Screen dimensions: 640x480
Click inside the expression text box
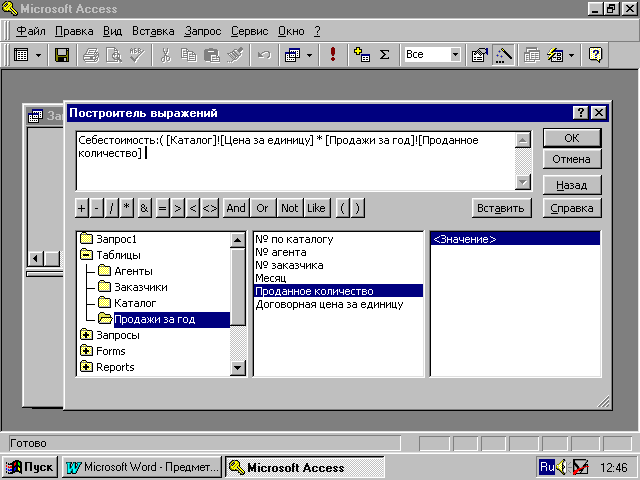point(295,161)
